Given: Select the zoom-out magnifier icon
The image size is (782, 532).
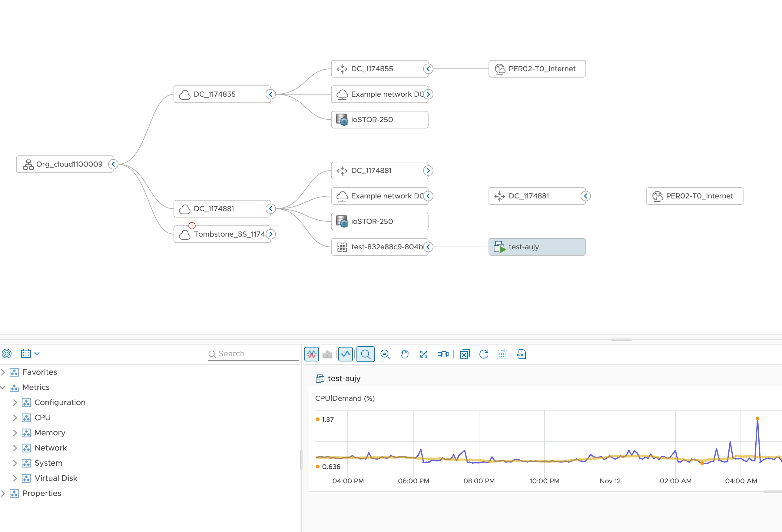Looking at the screenshot, I should point(385,354).
